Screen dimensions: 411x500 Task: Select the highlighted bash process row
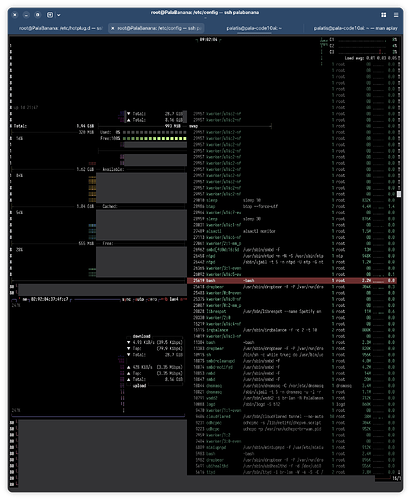tap(292, 280)
